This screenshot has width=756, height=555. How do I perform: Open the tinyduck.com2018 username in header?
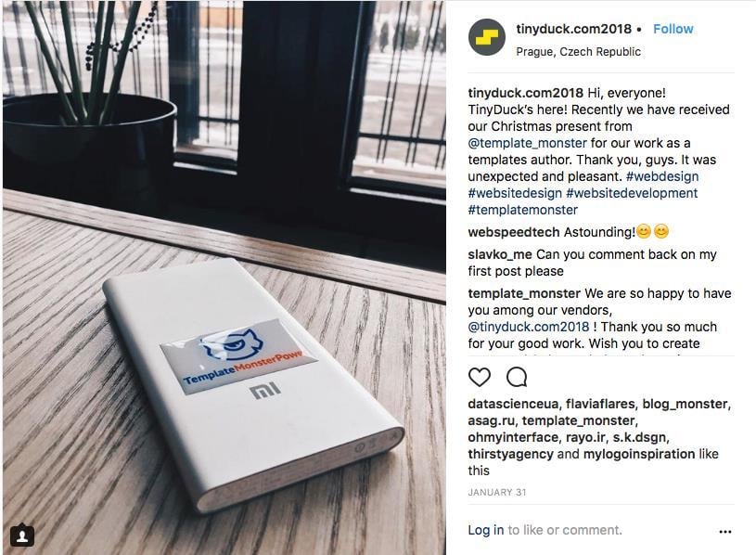[573, 29]
